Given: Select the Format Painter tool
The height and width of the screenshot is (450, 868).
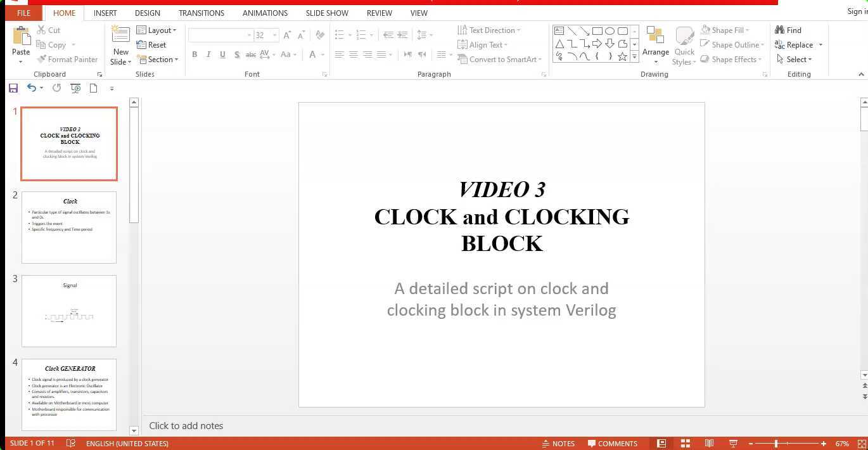Looking at the screenshot, I should coord(68,59).
